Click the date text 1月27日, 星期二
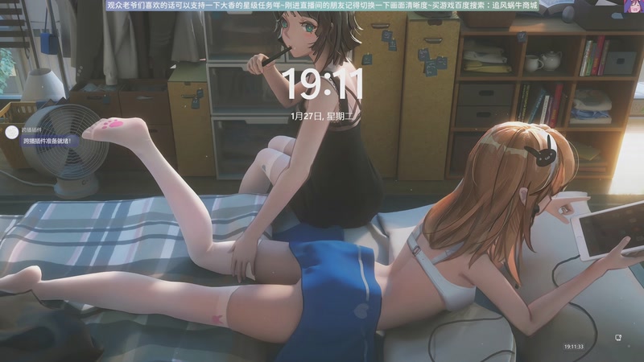 point(321,116)
